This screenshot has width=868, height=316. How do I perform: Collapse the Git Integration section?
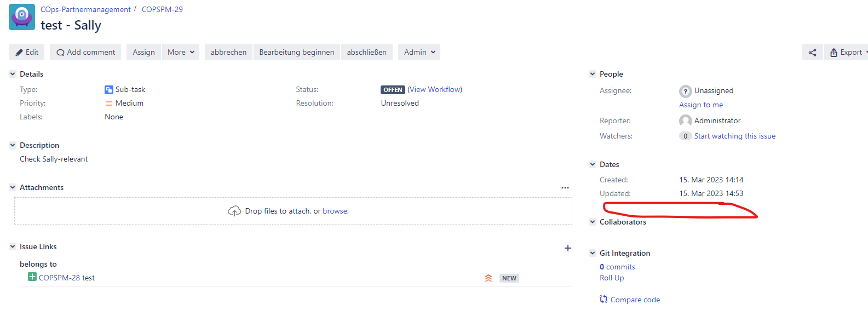[x=593, y=253]
